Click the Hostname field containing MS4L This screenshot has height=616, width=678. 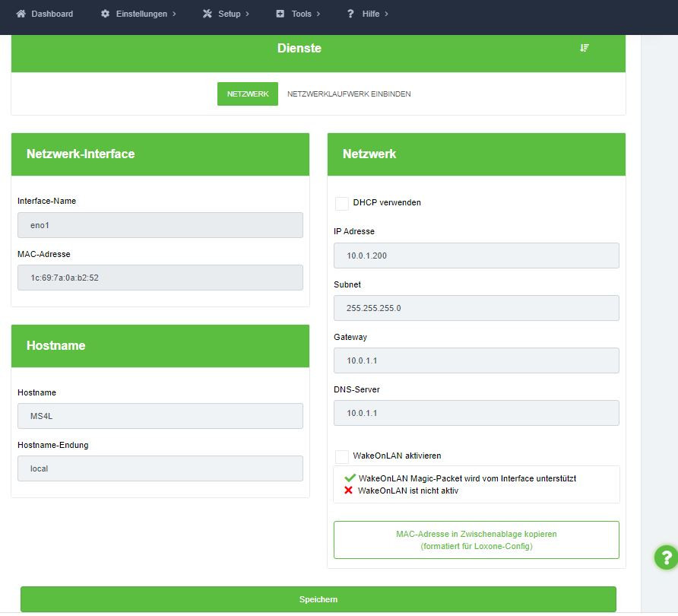(x=160, y=416)
